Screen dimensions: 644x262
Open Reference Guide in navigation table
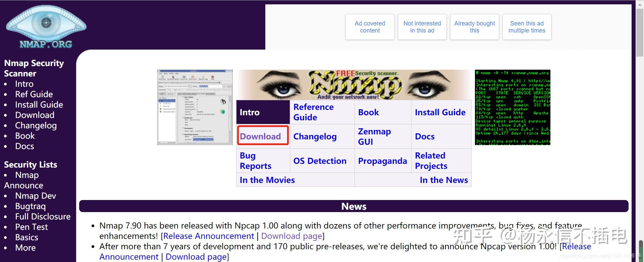[313, 112]
